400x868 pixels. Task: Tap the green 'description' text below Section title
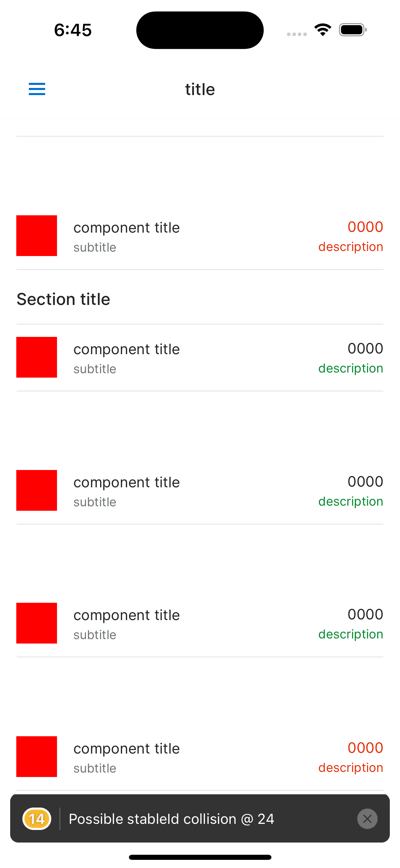[350, 368]
